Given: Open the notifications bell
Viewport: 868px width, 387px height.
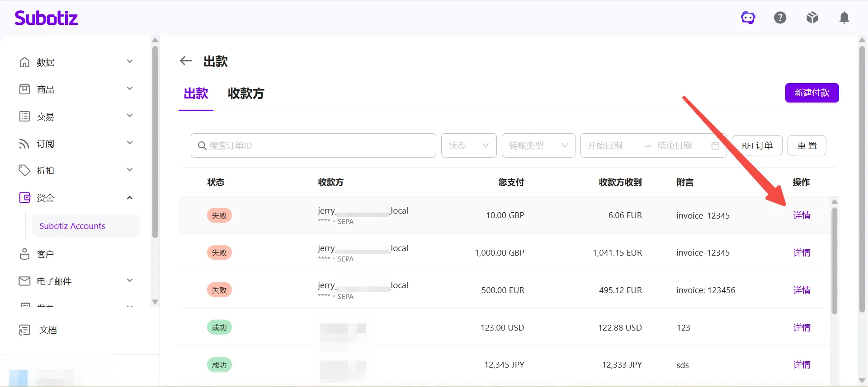Looking at the screenshot, I should (844, 18).
